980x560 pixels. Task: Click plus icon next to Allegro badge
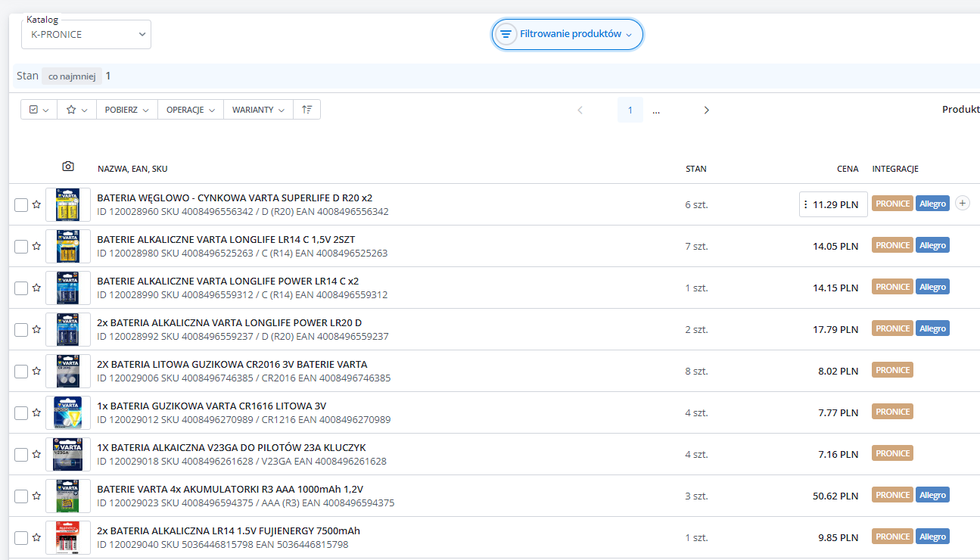tap(962, 203)
